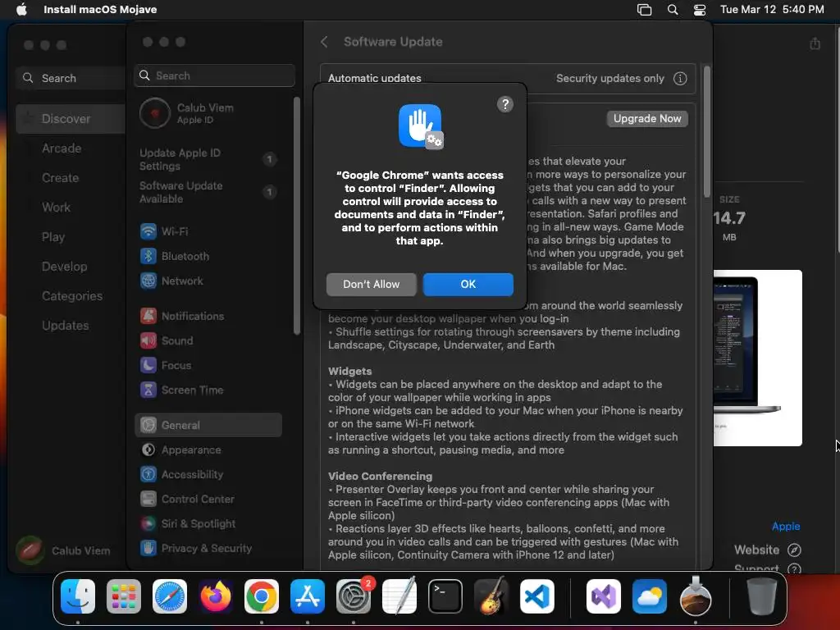Open Calub Viem account in App Store

click(63, 550)
